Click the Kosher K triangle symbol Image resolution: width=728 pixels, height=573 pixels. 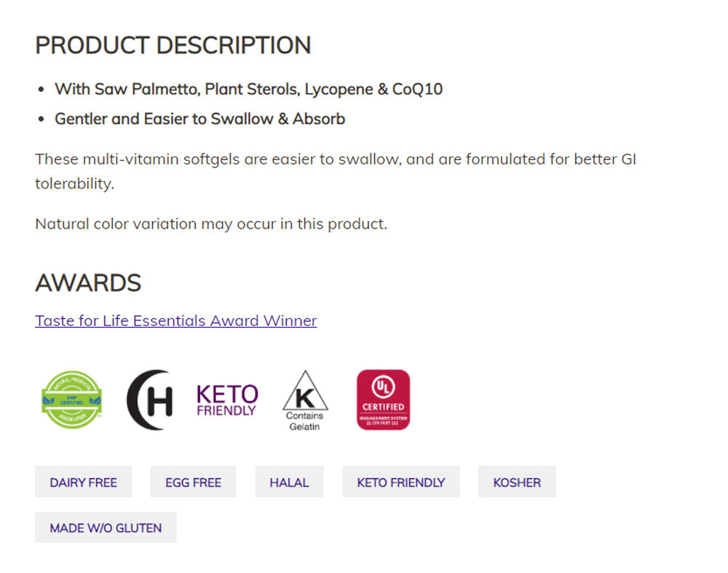tap(305, 392)
